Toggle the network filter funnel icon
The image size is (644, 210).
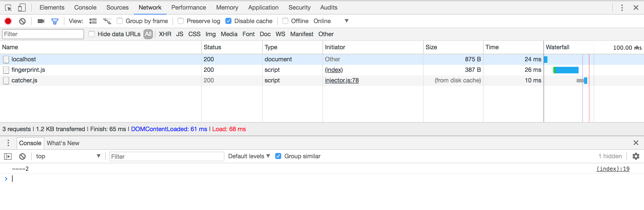(55, 21)
